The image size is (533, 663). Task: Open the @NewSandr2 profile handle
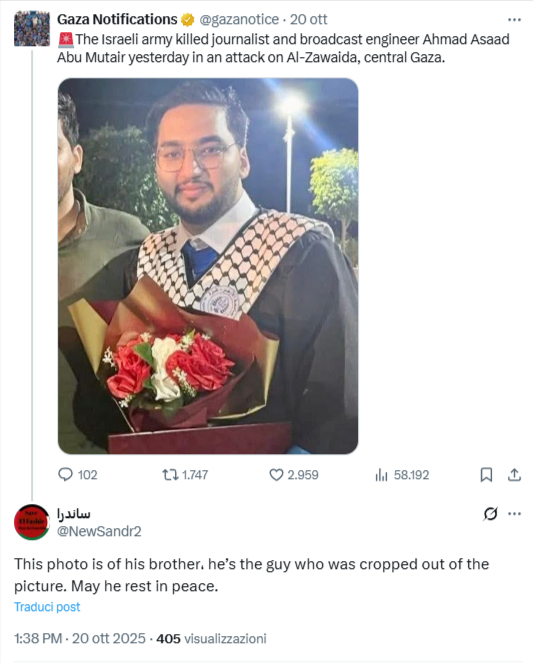99,531
